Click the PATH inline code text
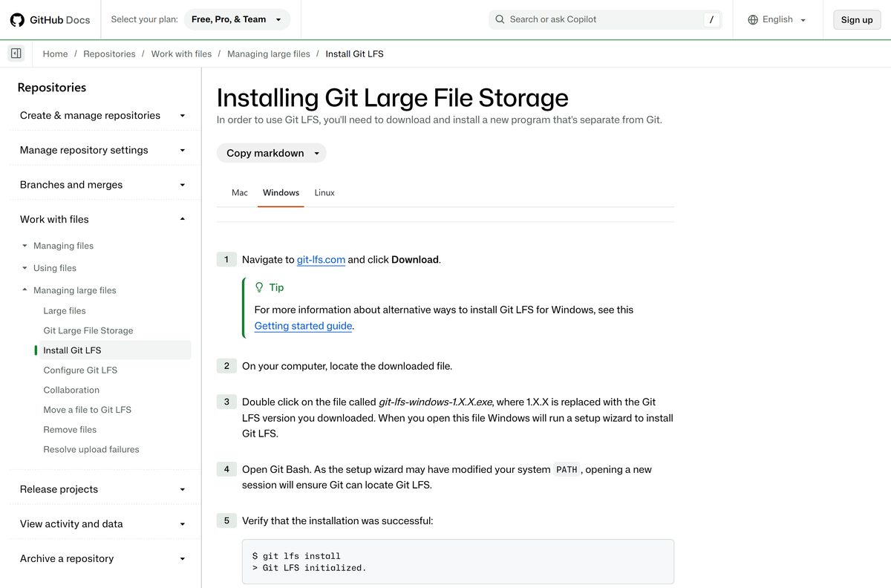The image size is (891, 588). point(567,470)
